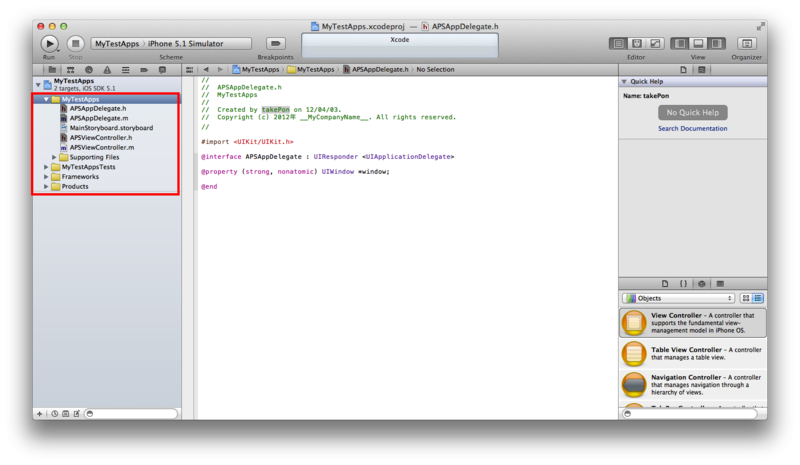800x465 pixels.
Task: Show the Log navigator
Action: 162,70
